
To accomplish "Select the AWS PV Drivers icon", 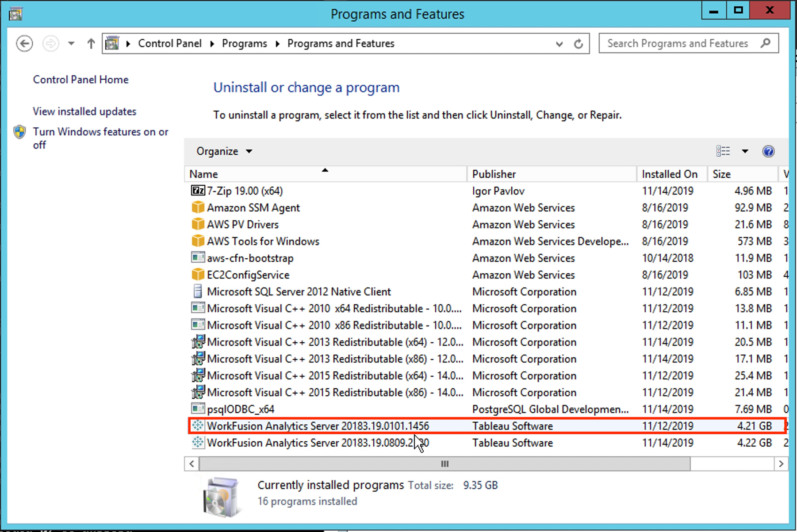I will [198, 224].
